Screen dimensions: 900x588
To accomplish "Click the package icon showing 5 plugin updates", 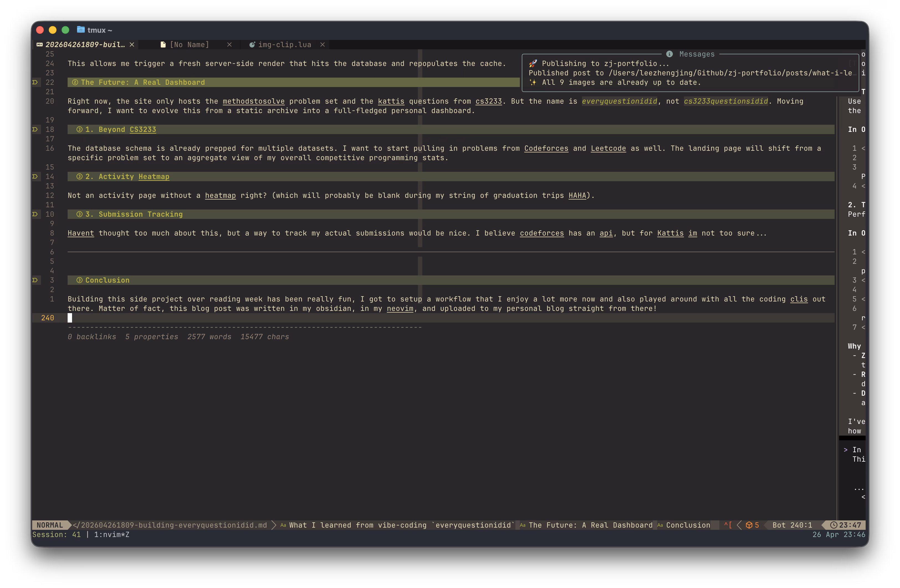I will (x=748, y=525).
